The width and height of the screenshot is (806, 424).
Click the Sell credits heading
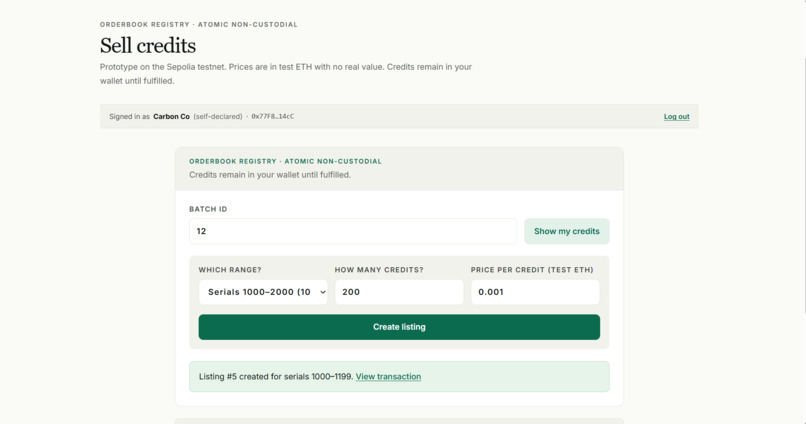pos(148,46)
